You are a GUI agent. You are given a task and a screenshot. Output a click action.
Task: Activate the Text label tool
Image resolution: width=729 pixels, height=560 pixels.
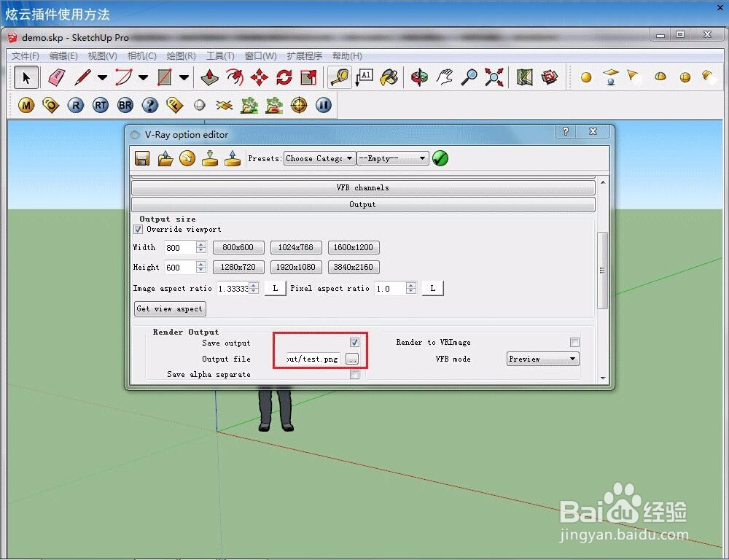click(x=364, y=77)
